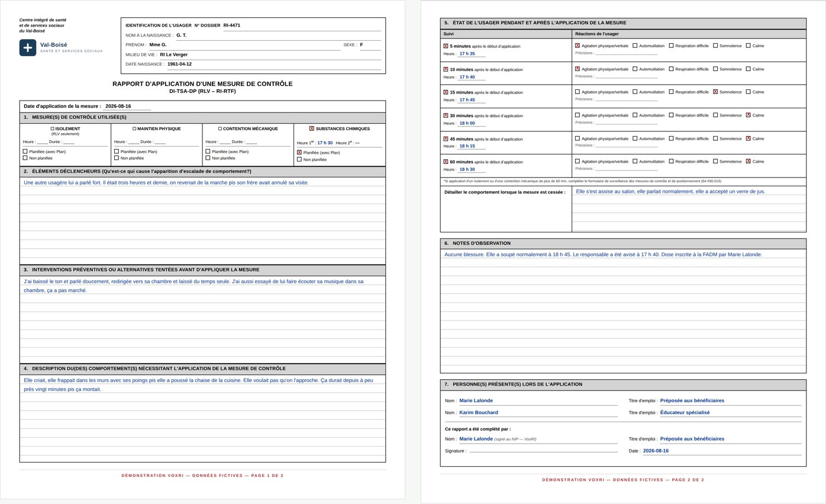
Task: Check Non planifiée under Contention mécanique
Action: (x=208, y=158)
